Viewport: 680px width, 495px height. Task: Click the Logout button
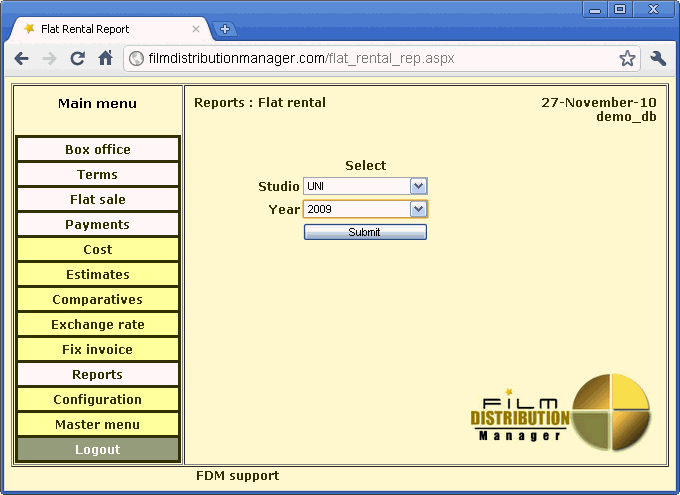pos(98,450)
